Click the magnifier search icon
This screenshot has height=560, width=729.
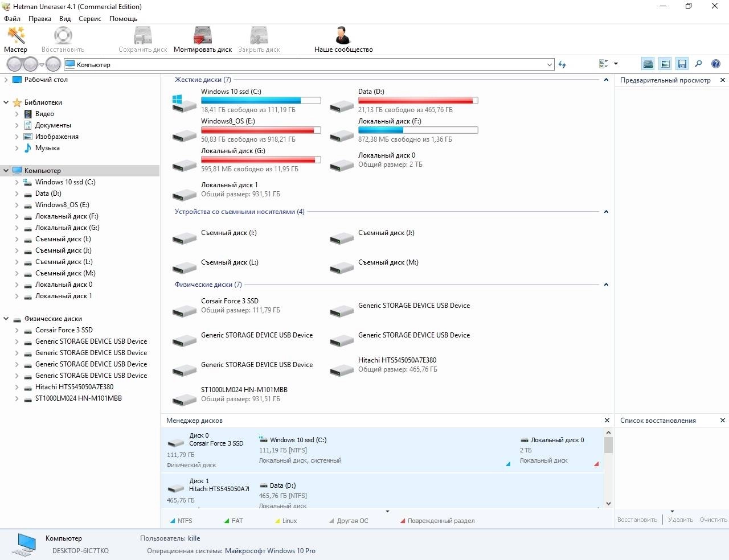click(x=699, y=64)
